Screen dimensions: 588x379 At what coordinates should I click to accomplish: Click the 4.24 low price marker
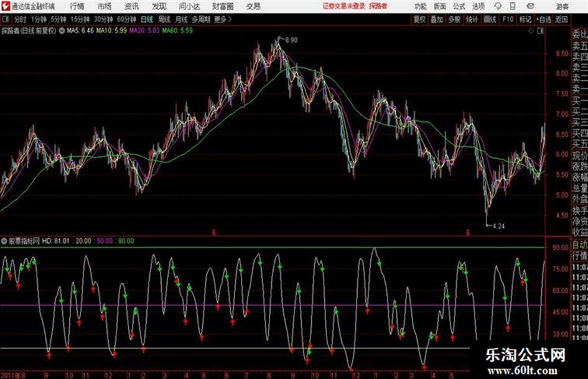(x=498, y=227)
